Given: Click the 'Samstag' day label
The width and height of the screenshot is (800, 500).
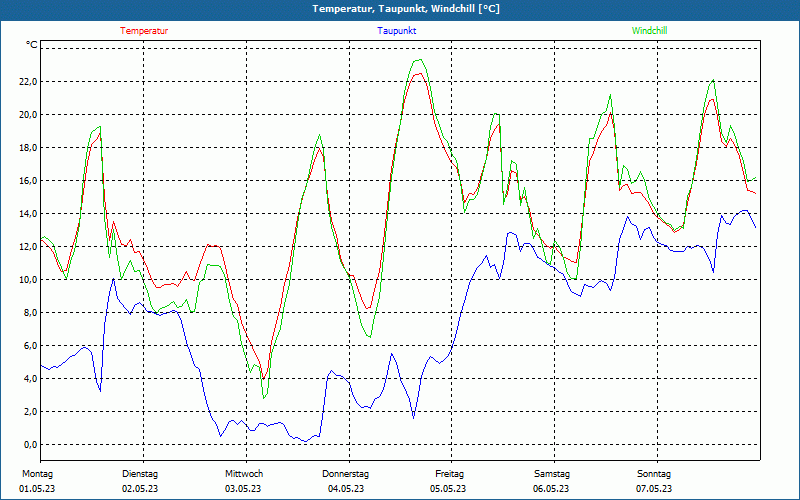Looking at the screenshot, I should (552, 474).
